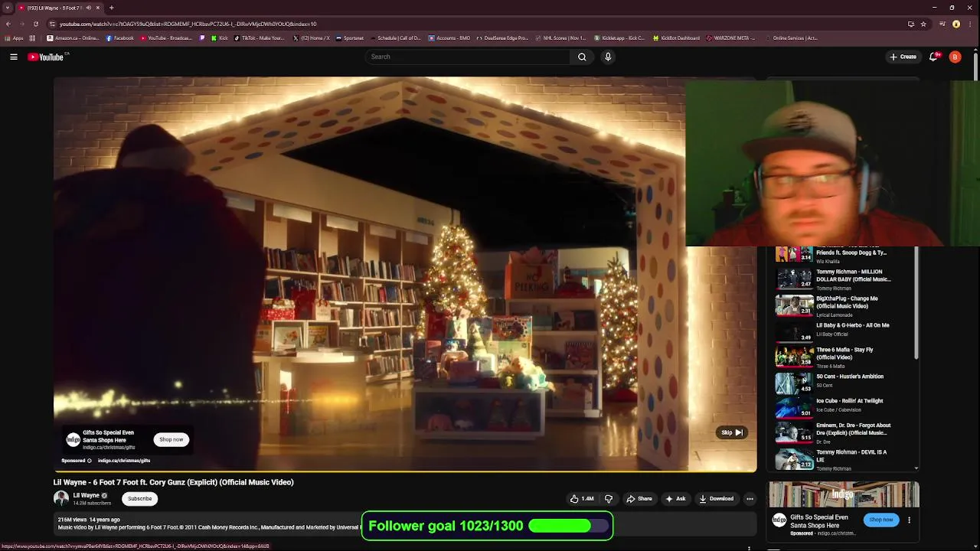
Task: Click the Lil Wayne channel name
Action: (86, 495)
